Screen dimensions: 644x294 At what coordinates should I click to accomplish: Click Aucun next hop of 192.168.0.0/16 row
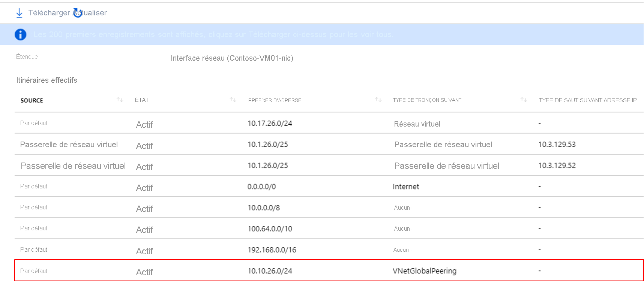click(401, 250)
